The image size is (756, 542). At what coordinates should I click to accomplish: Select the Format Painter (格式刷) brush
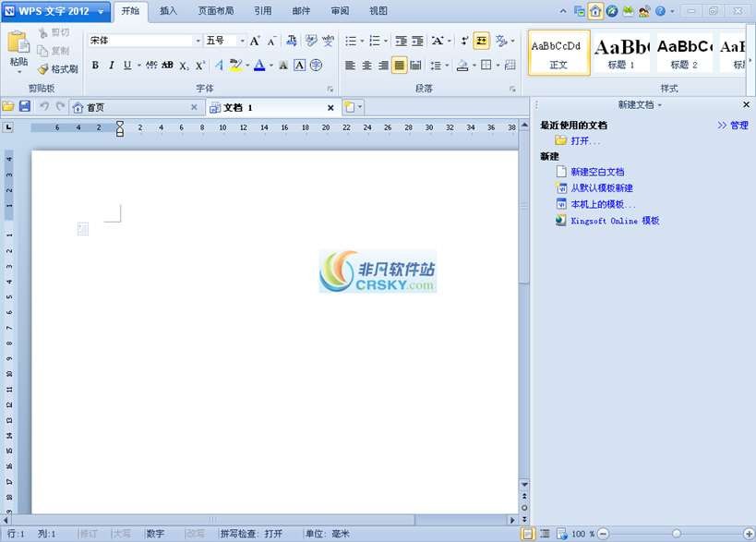43,69
